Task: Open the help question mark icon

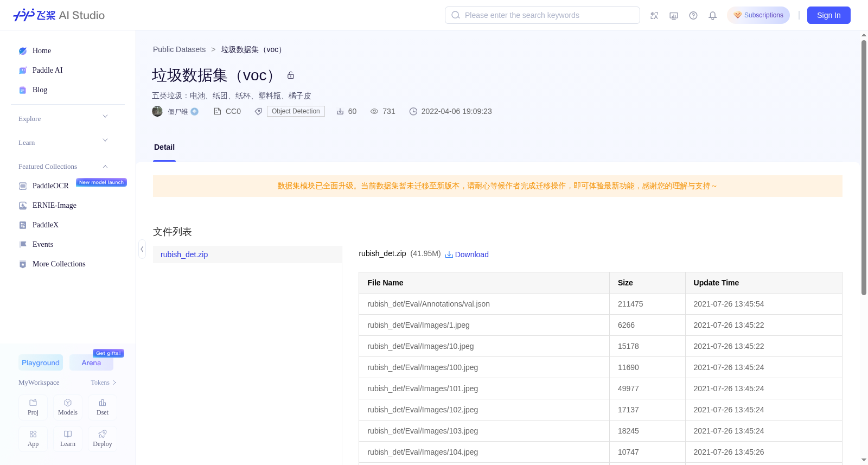Action: (x=693, y=16)
